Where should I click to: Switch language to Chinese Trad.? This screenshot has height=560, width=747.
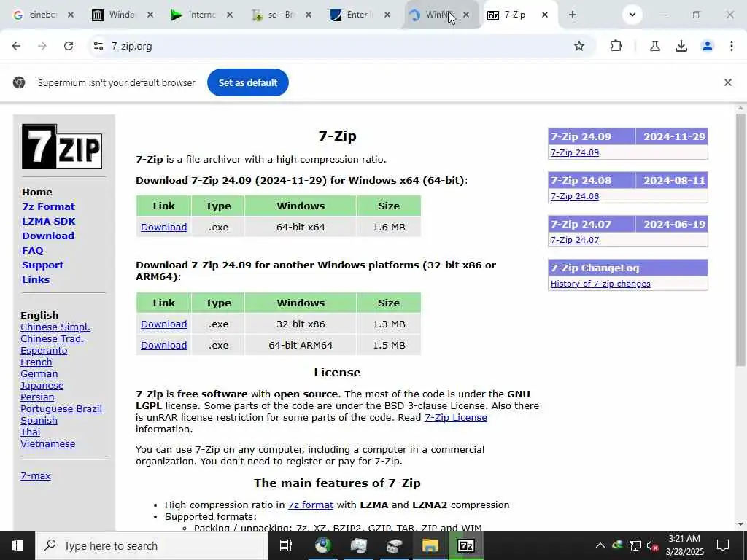(52, 338)
